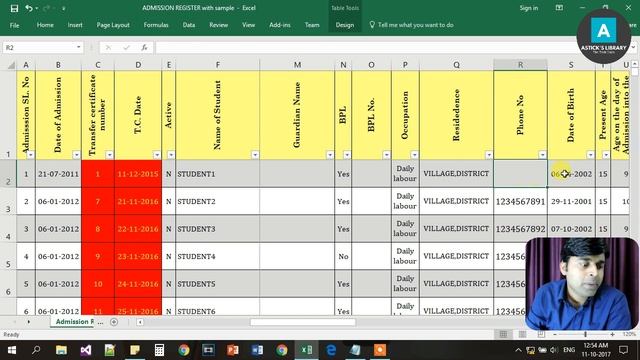Click the Insert Function fx icon

[144, 48]
